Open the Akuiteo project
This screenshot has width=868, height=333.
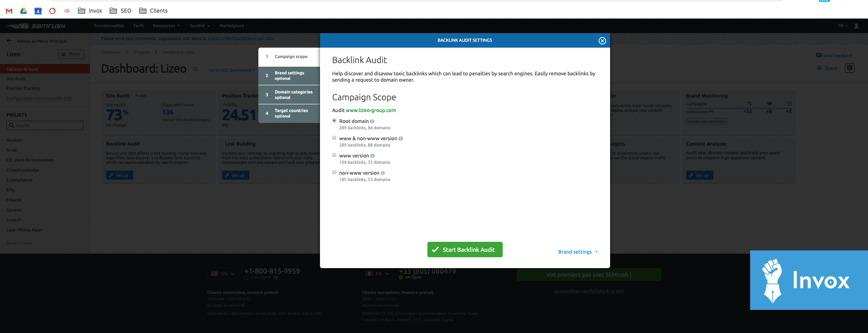click(x=14, y=140)
